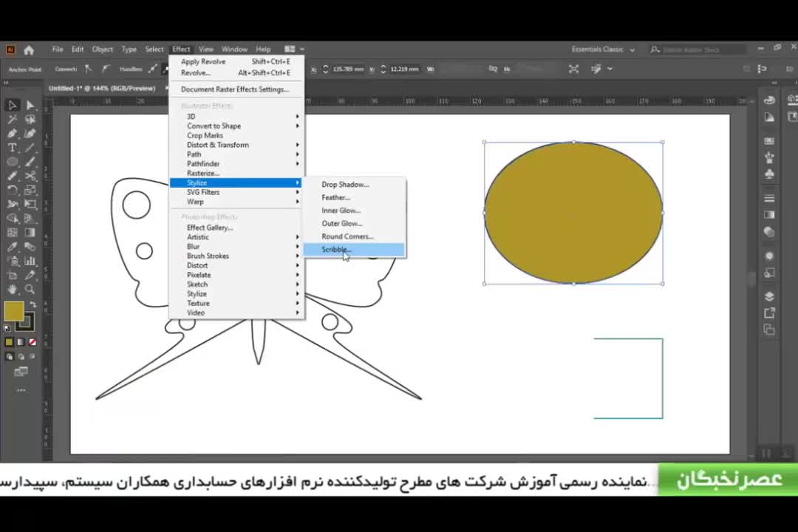Image resolution: width=798 pixels, height=532 pixels.
Task: Expand the SVG Filters submenu
Action: [x=236, y=192]
